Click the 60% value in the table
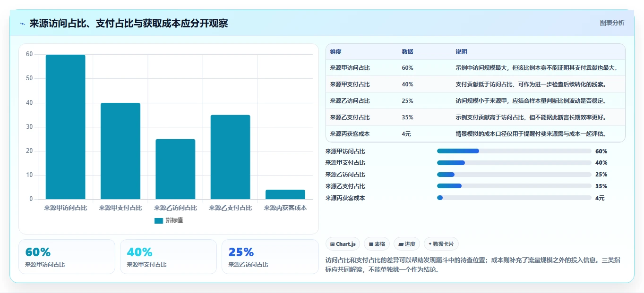Viewport: 644px width, 293px height. tap(407, 68)
